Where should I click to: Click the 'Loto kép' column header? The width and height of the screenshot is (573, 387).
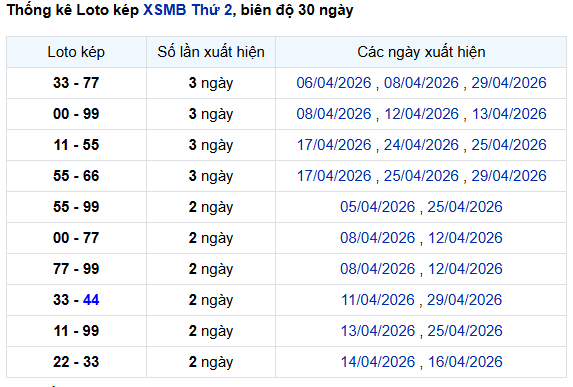pyautogui.click(x=76, y=52)
